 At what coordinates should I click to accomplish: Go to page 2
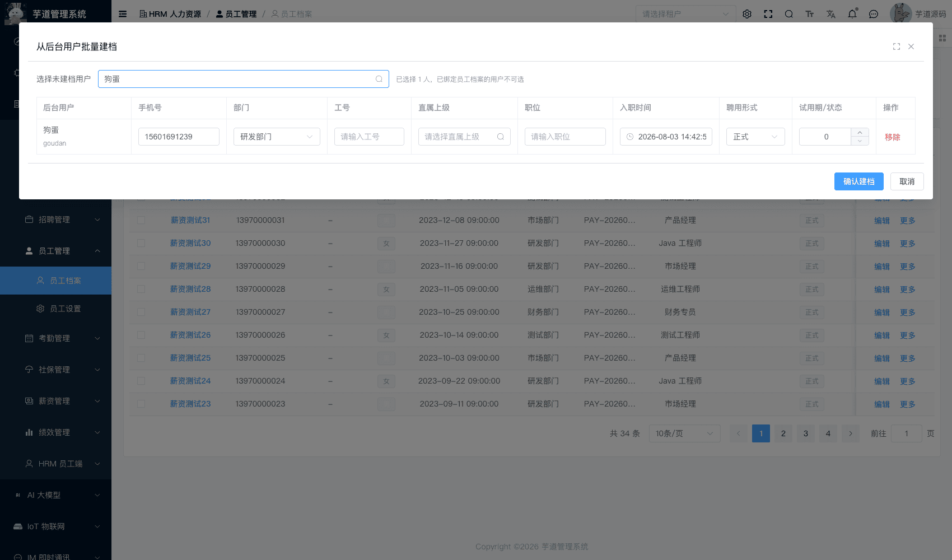tap(783, 433)
